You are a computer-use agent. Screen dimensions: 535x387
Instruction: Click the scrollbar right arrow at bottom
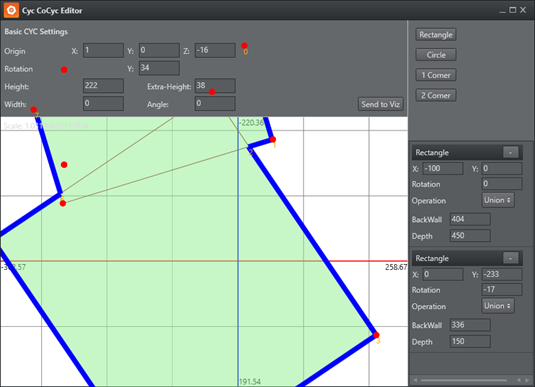click(x=527, y=380)
